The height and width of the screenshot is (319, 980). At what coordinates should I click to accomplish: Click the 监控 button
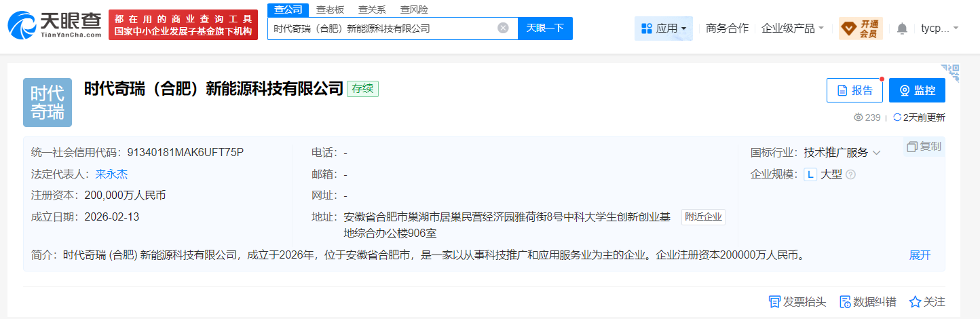(917, 90)
